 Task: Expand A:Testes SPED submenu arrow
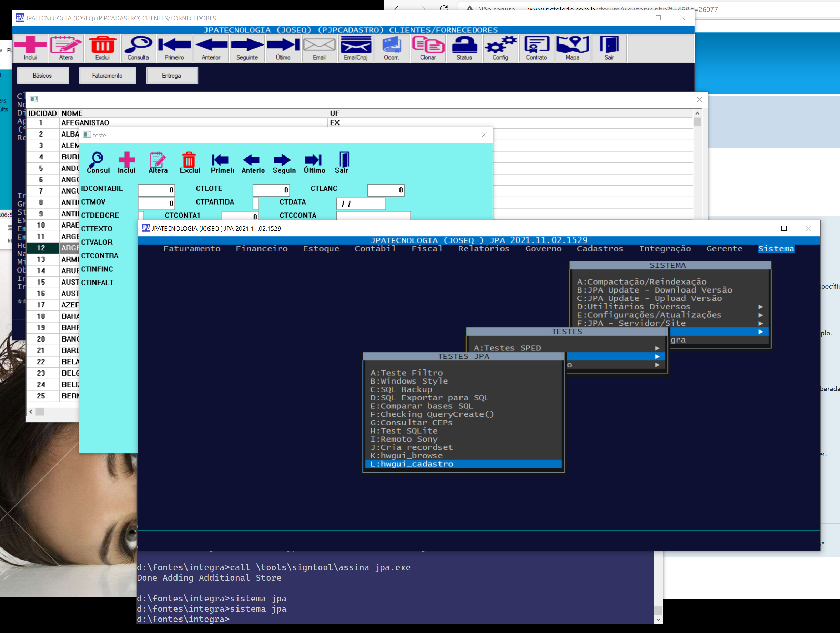[x=657, y=348]
